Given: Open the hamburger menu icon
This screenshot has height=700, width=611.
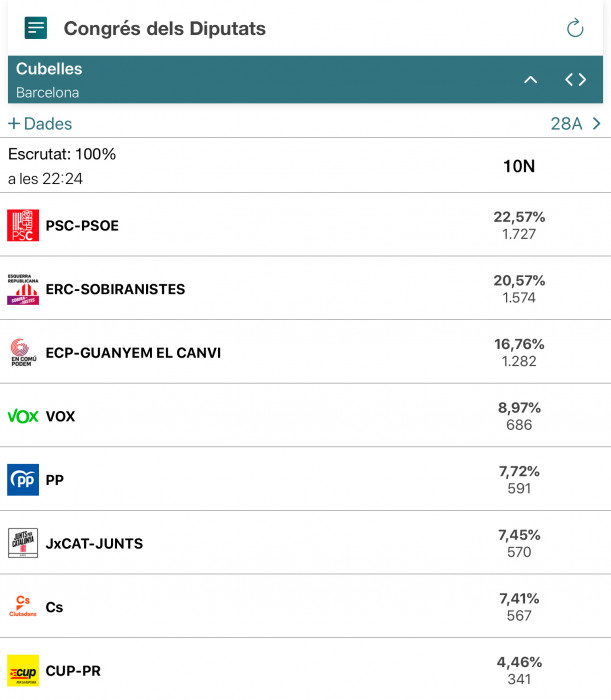Looking at the screenshot, I should (x=36, y=28).
